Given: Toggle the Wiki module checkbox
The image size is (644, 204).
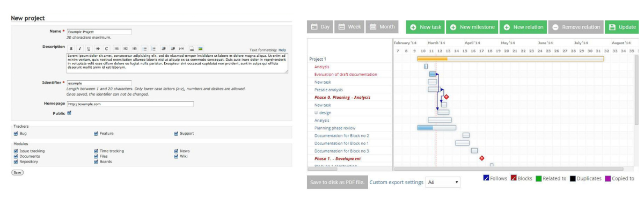Looking at the screenshot, I should coord(176,156).
